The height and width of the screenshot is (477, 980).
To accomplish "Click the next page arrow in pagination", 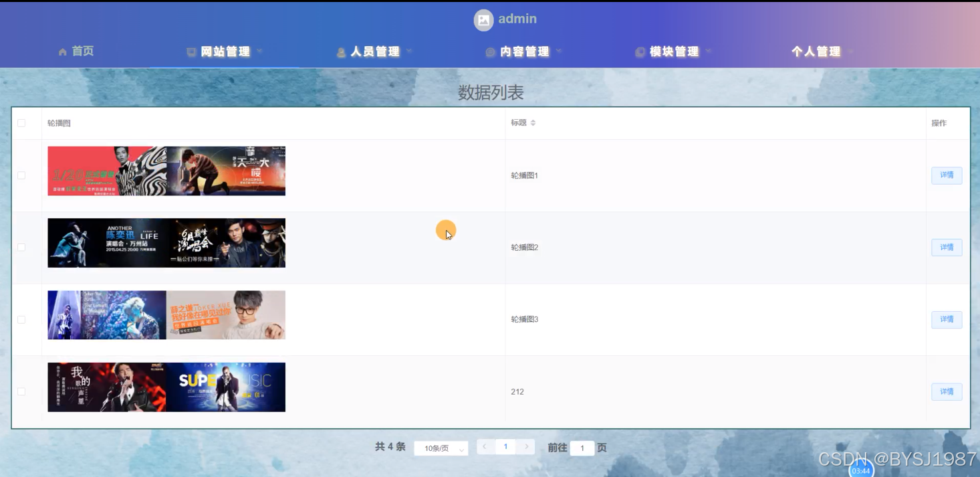I will click(x=526, y=447).
